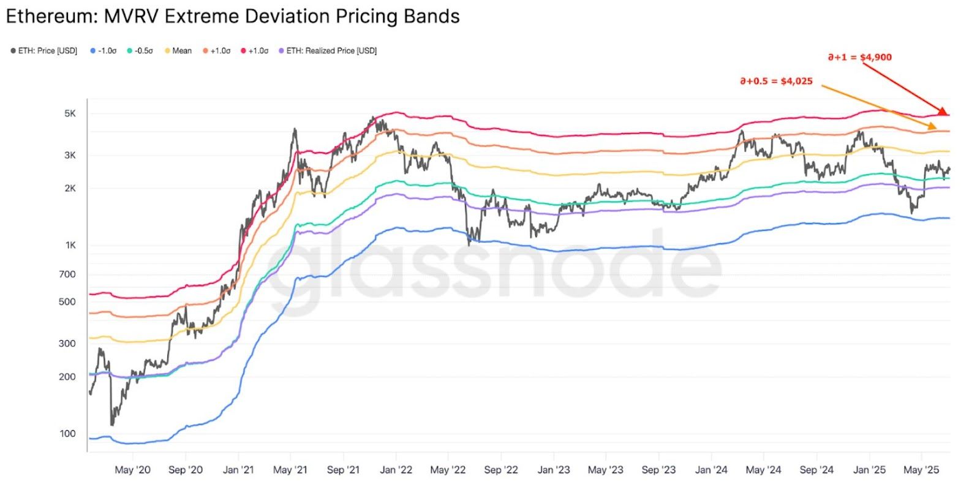
Task: Click the orange +1.0σ legend dot
Action: 206,51
